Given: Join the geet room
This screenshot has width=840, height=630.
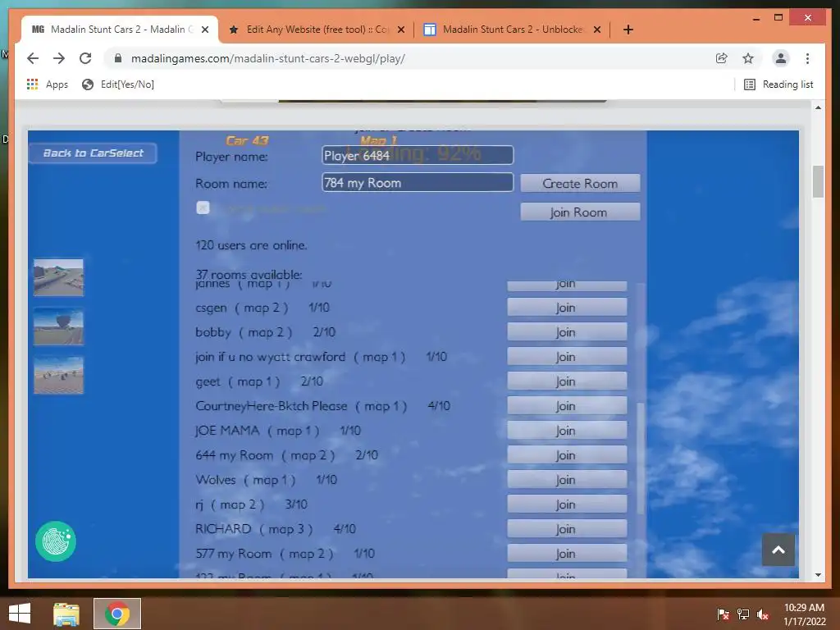Looking at the screenshot, I should click(x=567, y=381).
